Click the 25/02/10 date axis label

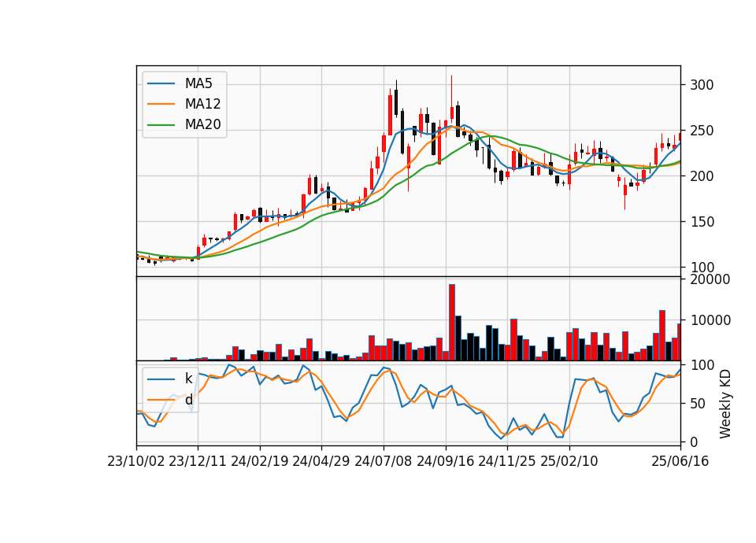569,461
